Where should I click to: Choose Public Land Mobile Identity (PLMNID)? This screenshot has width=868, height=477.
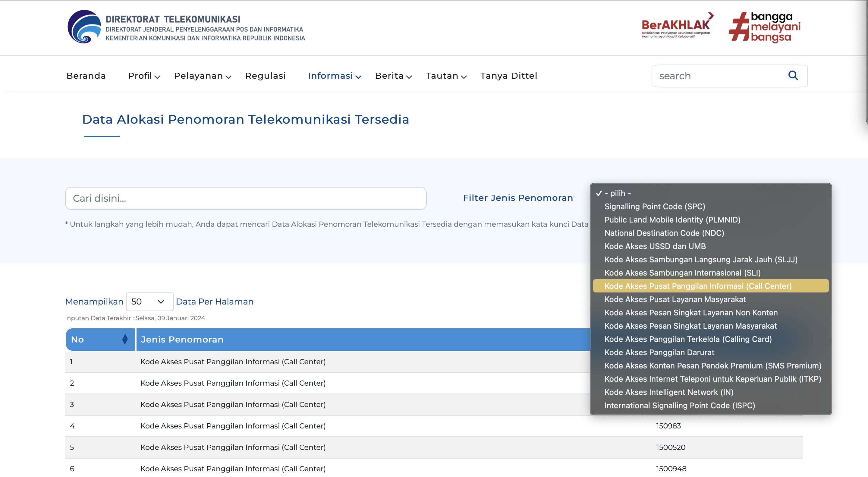pos(711,220)
